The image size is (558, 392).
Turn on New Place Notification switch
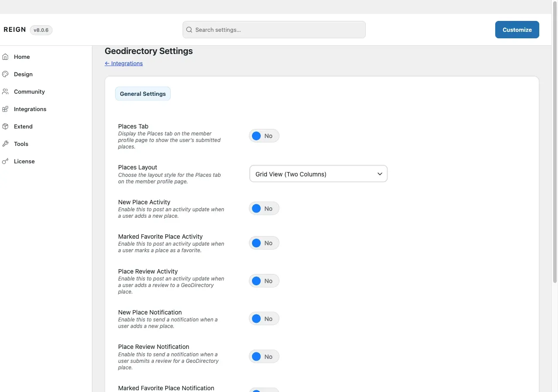[264, 319]
